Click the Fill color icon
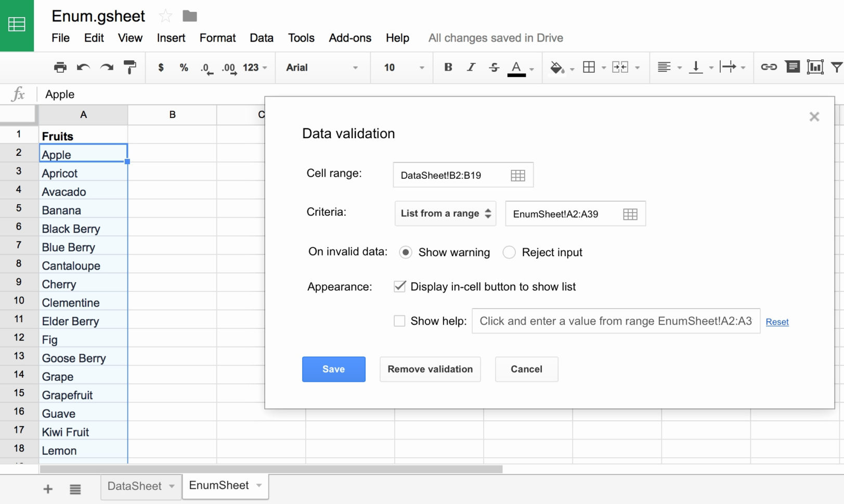Viewport: 844px width, 504px height. point(556,67)
